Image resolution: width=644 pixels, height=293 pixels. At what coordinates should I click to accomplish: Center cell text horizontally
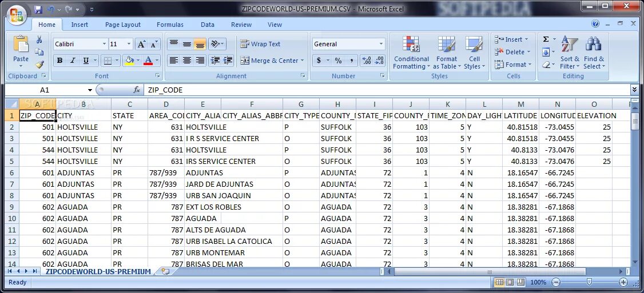187,61
